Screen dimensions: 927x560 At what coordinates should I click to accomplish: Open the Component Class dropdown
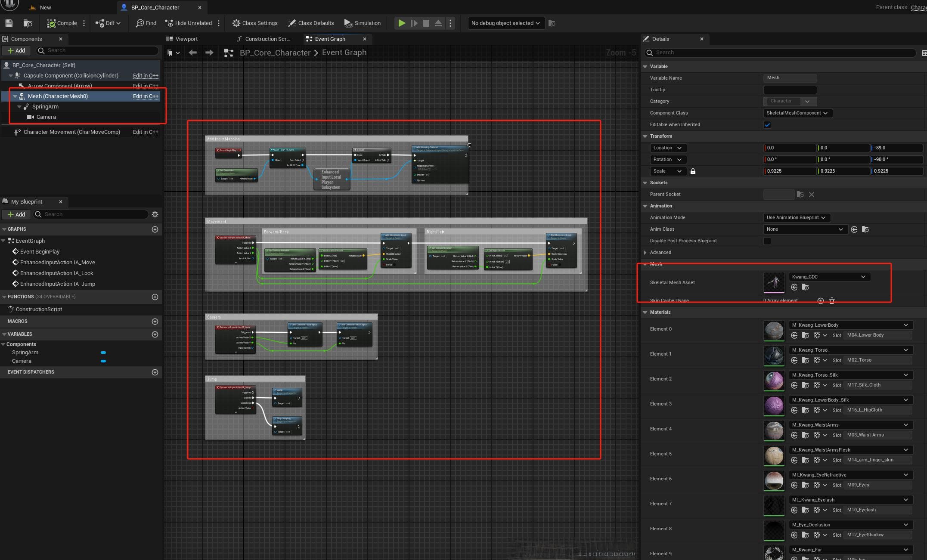coord(797,113)
